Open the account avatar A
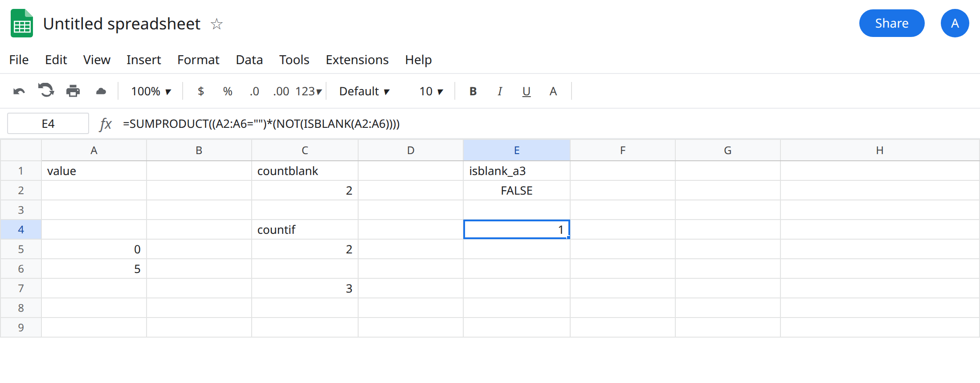Viewport: 980px width, 383px height. [955, 23]
